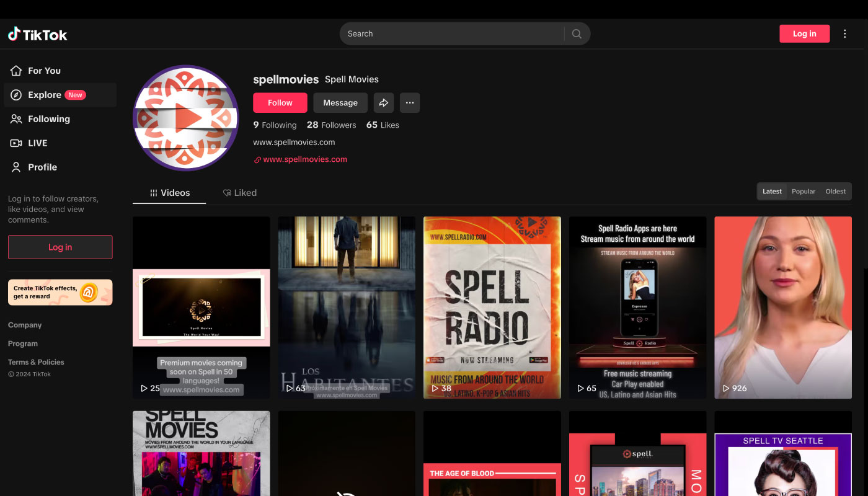Open the blonde woman video with 926 plays
Image resolution: width=868 pixels, height=496 pixels.
click(783, 308)
